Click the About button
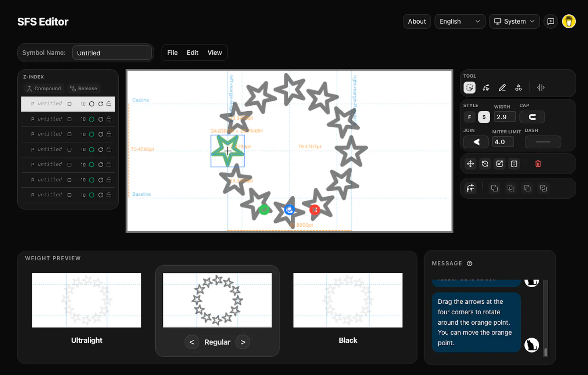 coord(417,21)
